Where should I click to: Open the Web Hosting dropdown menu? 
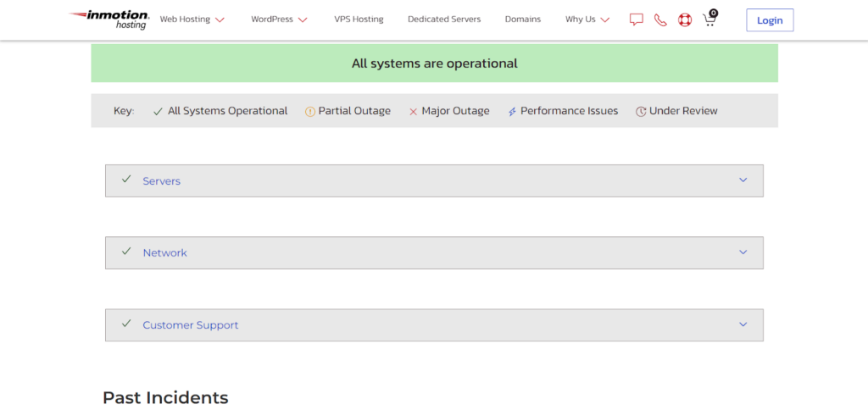pyautogui.click(x=192, y=19)
